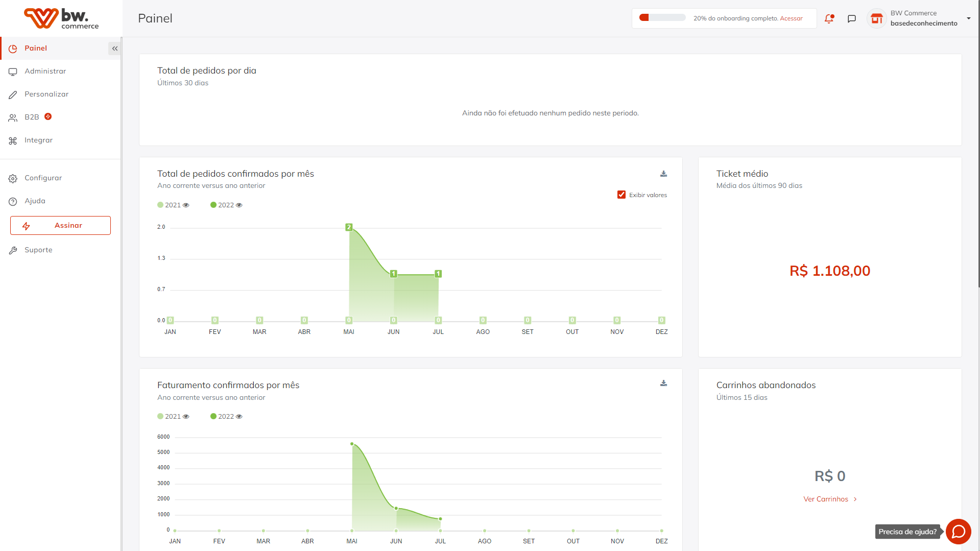Viewport: 980px width, 551px height.
Task: Click the onboarding progress bar
Action: coord(662,18)
